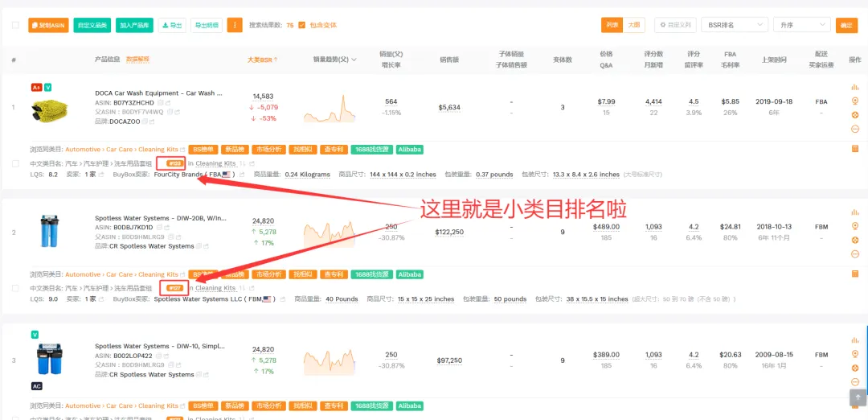Click the 自定义品类 button
The width and height of the screenshot is (868, 420).
click(92, 26)
